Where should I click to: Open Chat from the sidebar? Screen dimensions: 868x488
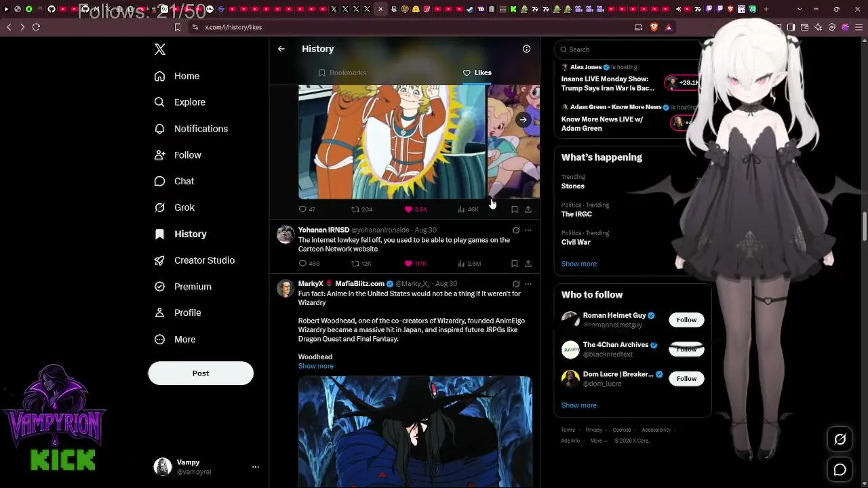pos(174,182)
